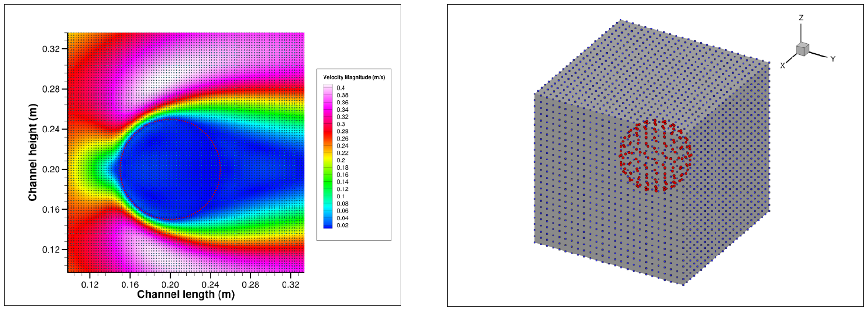
Task: Click the 0.26 value in the velocity legend
Action: click(342, 139)
